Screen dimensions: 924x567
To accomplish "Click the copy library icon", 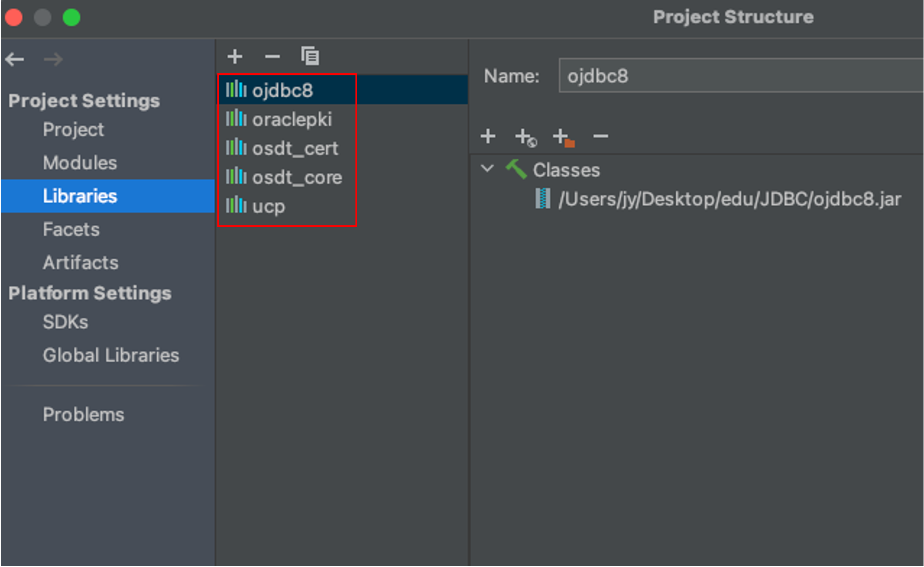I will 310,56.
